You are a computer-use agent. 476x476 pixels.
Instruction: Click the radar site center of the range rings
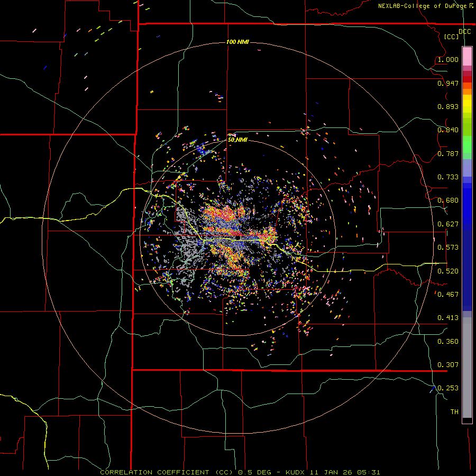click(237, 237)
